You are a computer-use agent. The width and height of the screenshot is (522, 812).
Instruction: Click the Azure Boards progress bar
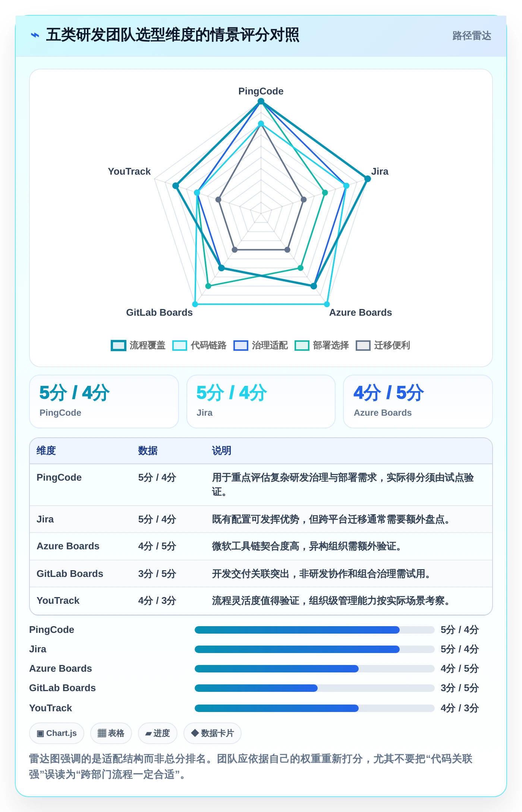314,669
